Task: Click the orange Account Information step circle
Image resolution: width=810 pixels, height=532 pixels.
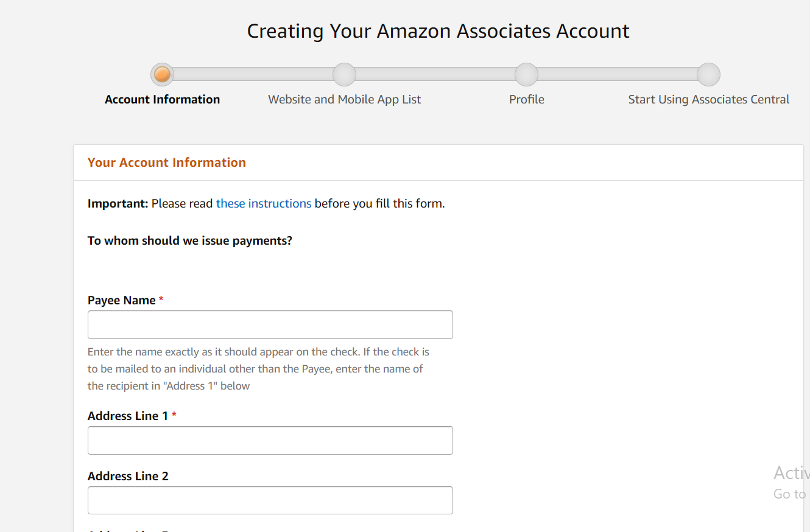Action: [162, 75]
